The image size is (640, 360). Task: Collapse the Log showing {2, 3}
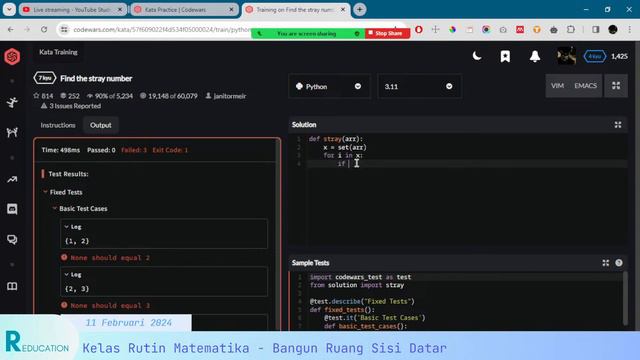(x=73, y=274)
